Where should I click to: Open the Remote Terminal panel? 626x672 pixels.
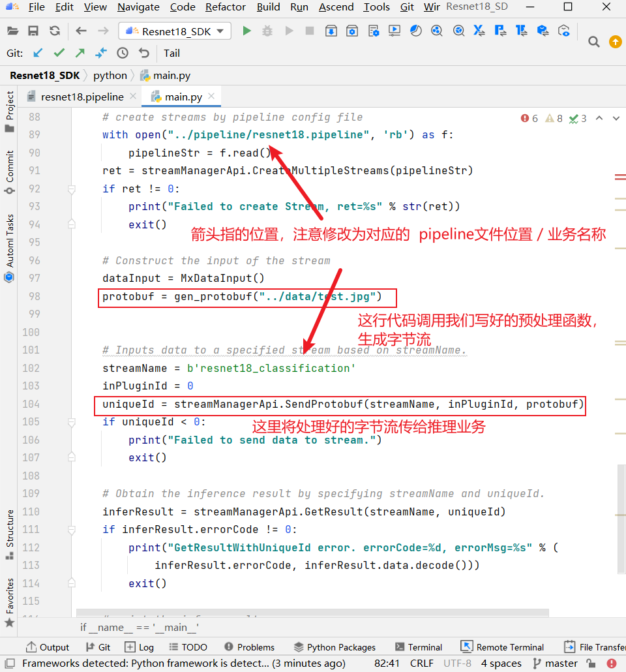click(502, 647)
